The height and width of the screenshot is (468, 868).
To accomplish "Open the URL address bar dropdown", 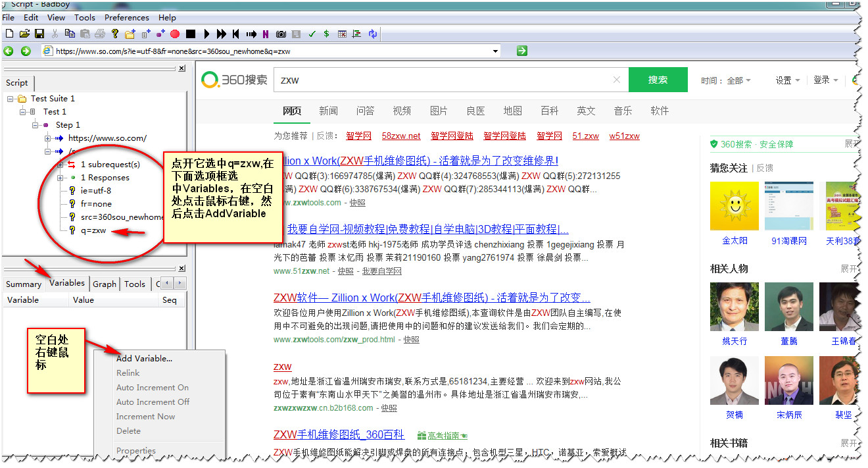I will coord(495,51).
